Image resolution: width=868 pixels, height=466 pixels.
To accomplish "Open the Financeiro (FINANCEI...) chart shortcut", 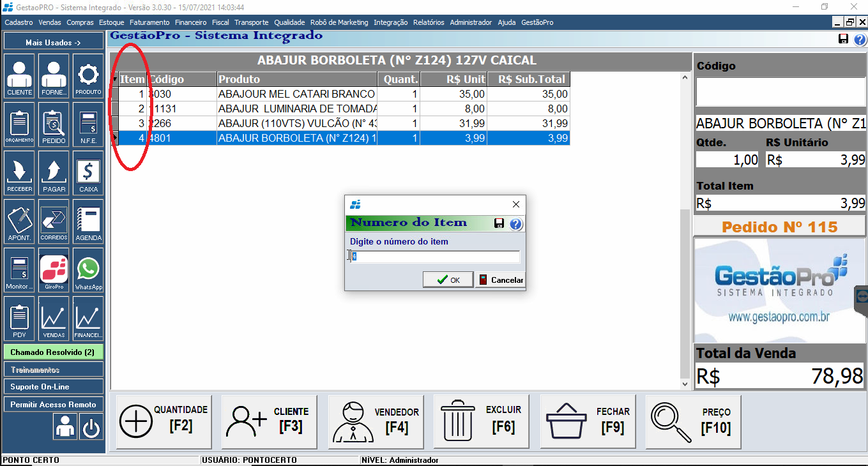I will point(88,318).
